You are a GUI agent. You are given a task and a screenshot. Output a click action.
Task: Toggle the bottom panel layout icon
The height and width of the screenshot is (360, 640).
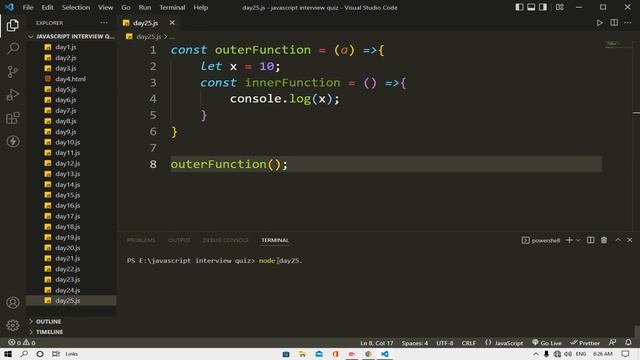pyautogui.click(x=531, y=7)
